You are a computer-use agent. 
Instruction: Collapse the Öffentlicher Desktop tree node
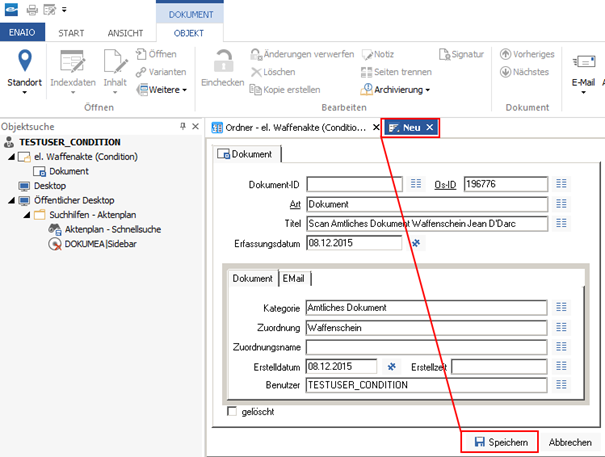click(x=12, y=200)
